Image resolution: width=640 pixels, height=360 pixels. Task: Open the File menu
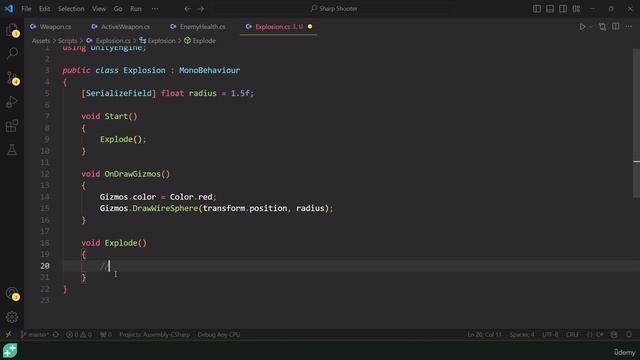tap(26, 9)
